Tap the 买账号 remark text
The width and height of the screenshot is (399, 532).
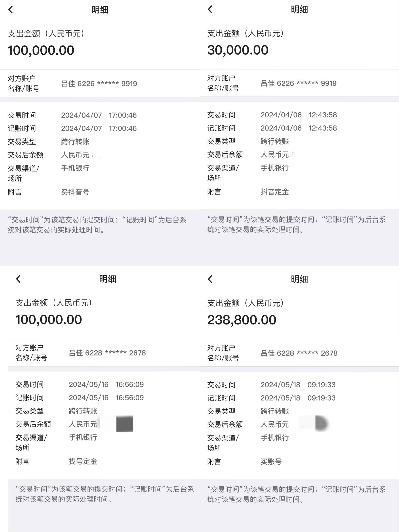[x=271, y=462]
